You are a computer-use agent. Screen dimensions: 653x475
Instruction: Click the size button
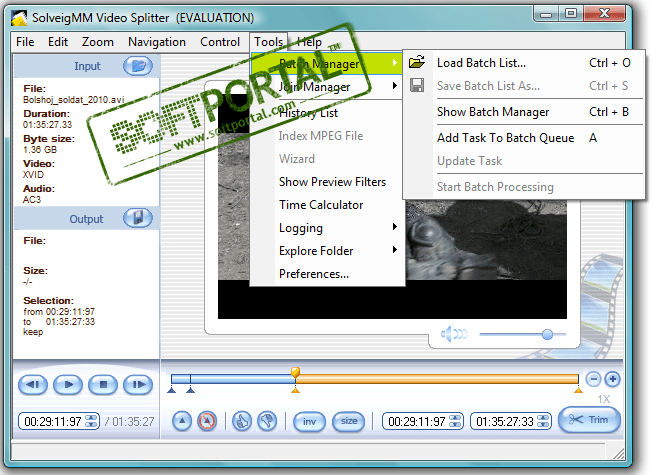coord(349,421)
